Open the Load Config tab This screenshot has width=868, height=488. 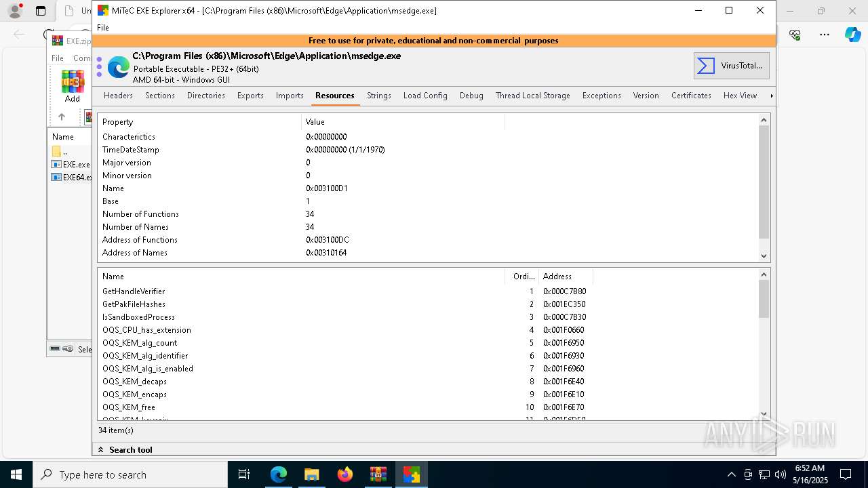[x=425, y=96]
